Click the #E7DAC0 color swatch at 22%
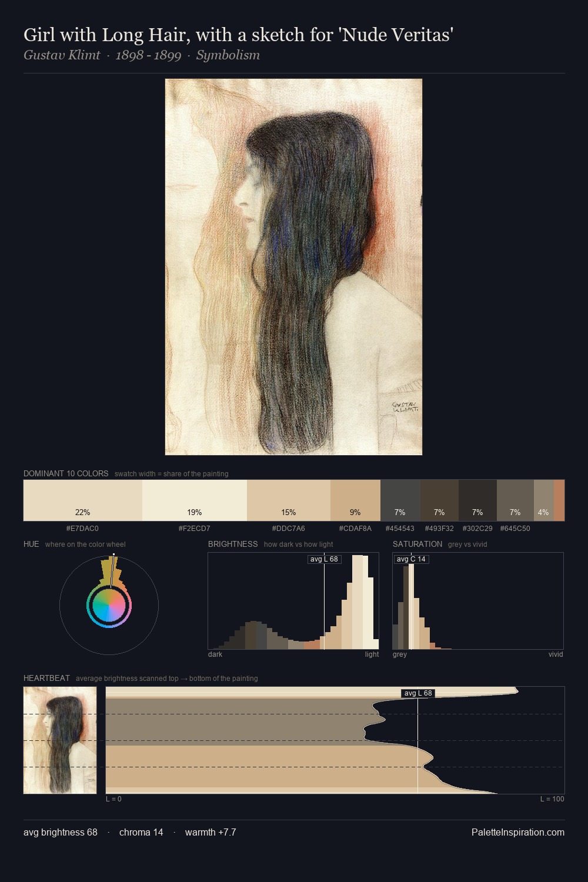 tap(83, 500)
